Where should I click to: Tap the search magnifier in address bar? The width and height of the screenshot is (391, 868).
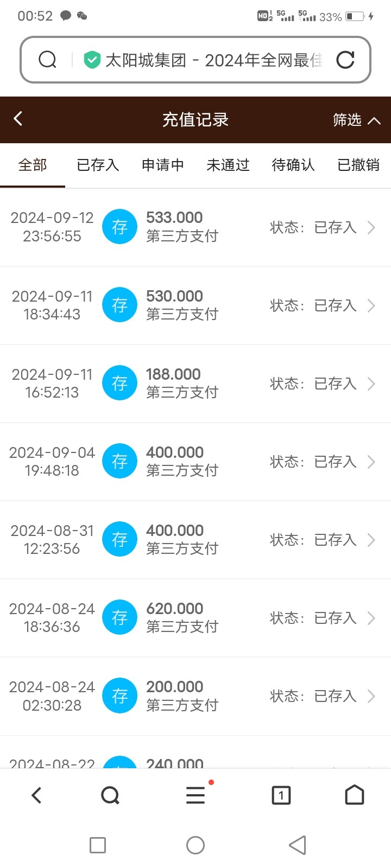pyautogui.click(x=48, y=60)
